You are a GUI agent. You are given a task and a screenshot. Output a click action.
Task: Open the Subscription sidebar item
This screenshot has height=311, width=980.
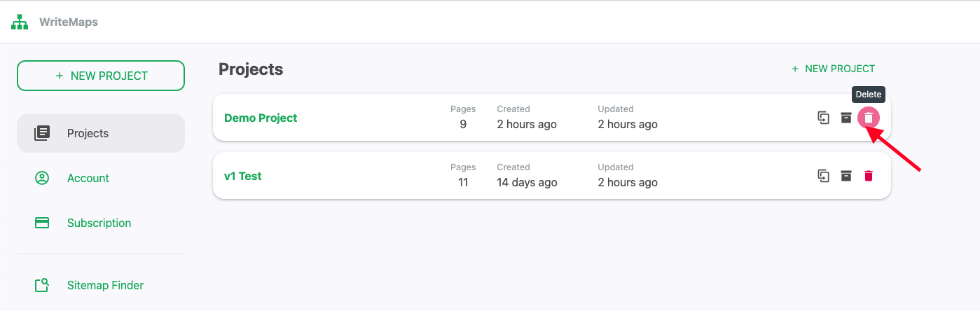pos(101,223)
